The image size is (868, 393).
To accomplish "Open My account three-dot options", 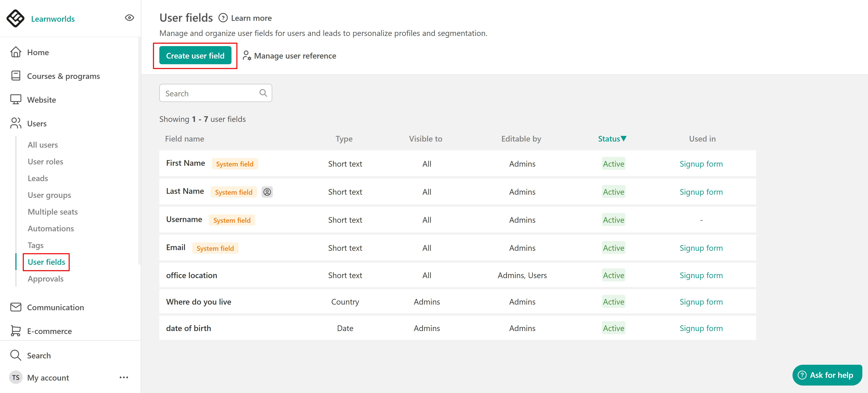I will [x=124, y=377].
